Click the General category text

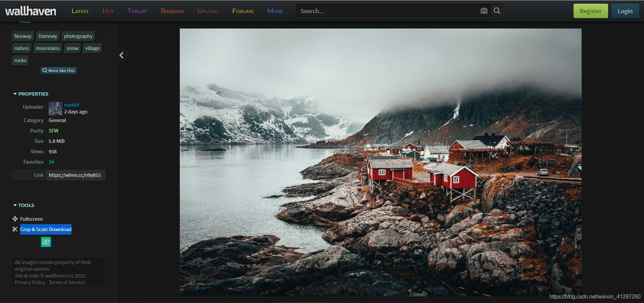(x=57, y=120)
